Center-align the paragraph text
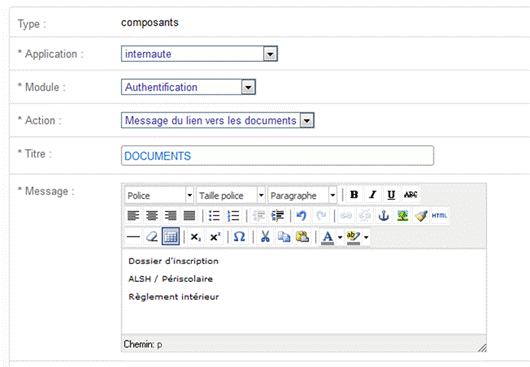 pos(152,216)
